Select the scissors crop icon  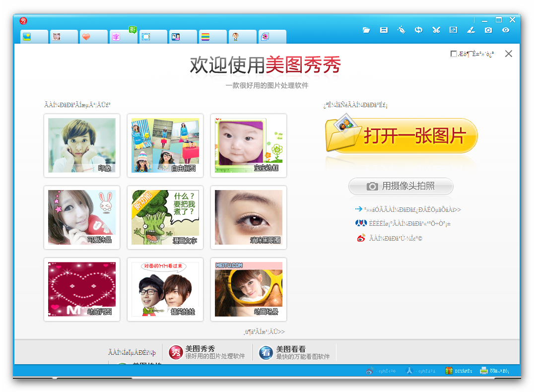[x=436, y=30]
